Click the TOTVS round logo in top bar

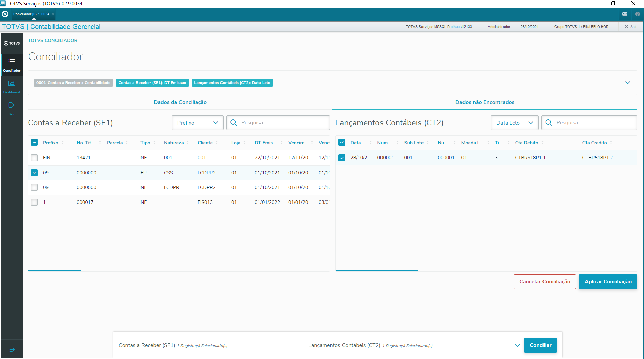(x=5, y=14)
